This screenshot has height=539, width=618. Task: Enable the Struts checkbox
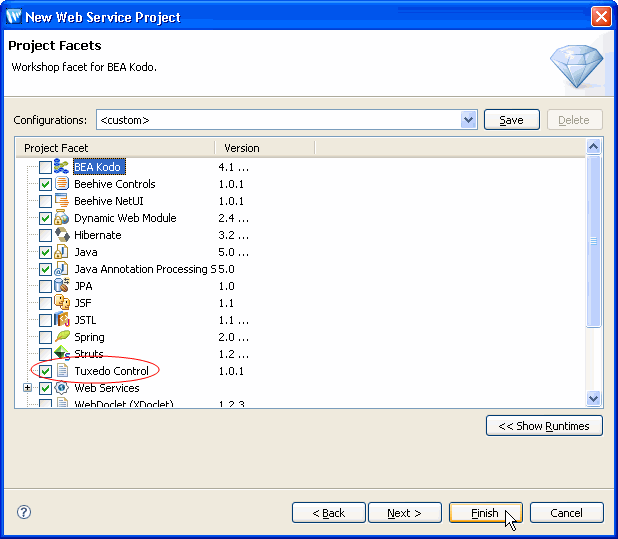pos(45,354)
